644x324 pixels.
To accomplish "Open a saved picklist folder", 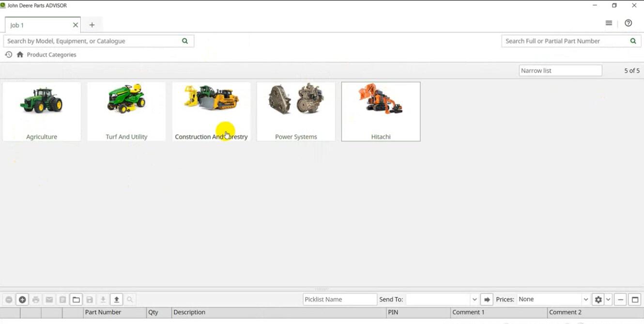I will tap(76, 300).
